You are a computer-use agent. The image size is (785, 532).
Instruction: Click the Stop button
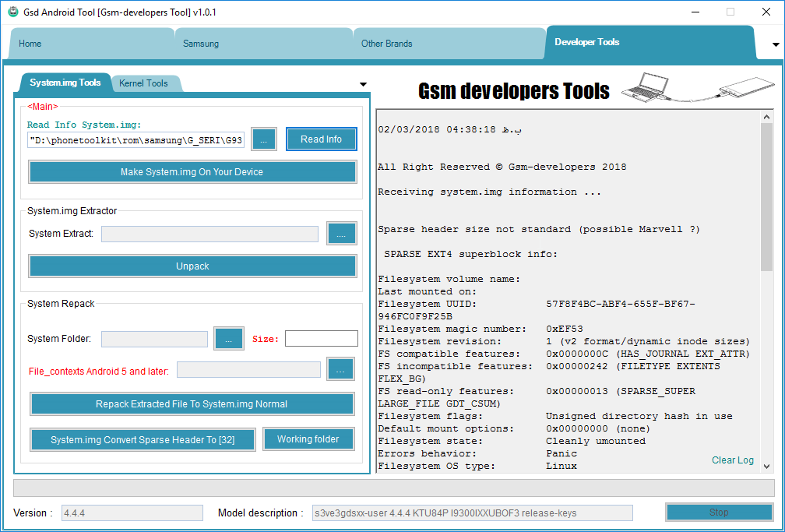click(x=719, y=512)
